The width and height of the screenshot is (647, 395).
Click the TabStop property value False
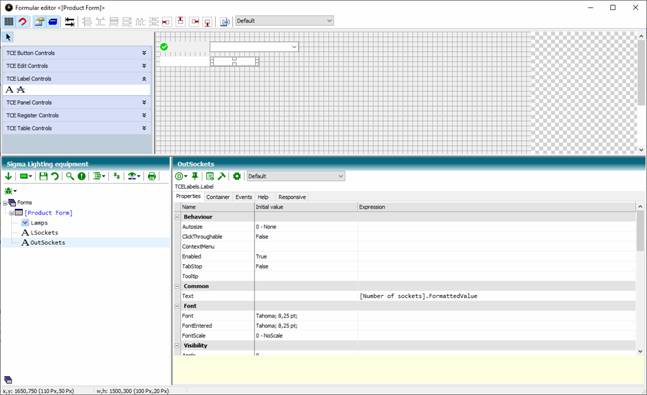coord(262,266)
